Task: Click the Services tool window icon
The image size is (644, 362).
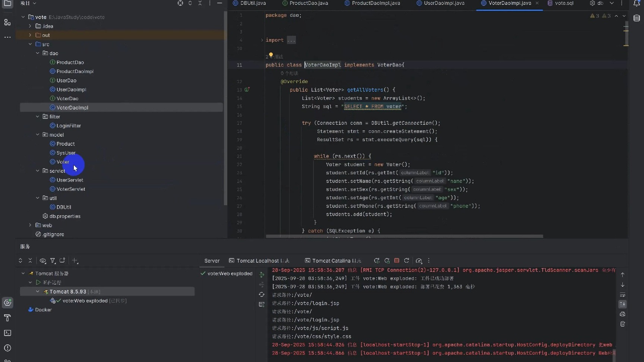Action: tap(7, 302)
